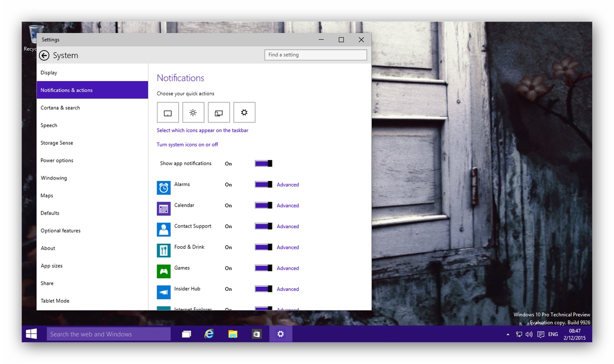This screenshot has height=364, width=614.
Task: Toggle Contact Support notifications off
Action: (x=263, y=226)
